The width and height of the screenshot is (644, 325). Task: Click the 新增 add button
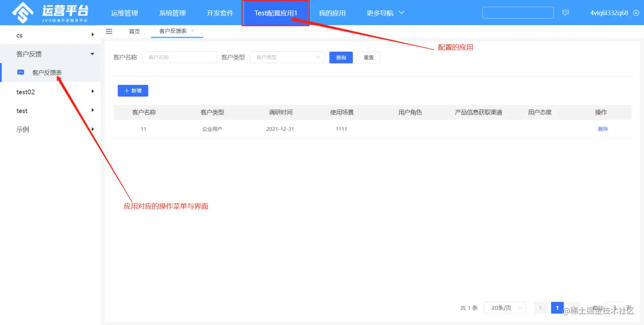coord(133,91)
